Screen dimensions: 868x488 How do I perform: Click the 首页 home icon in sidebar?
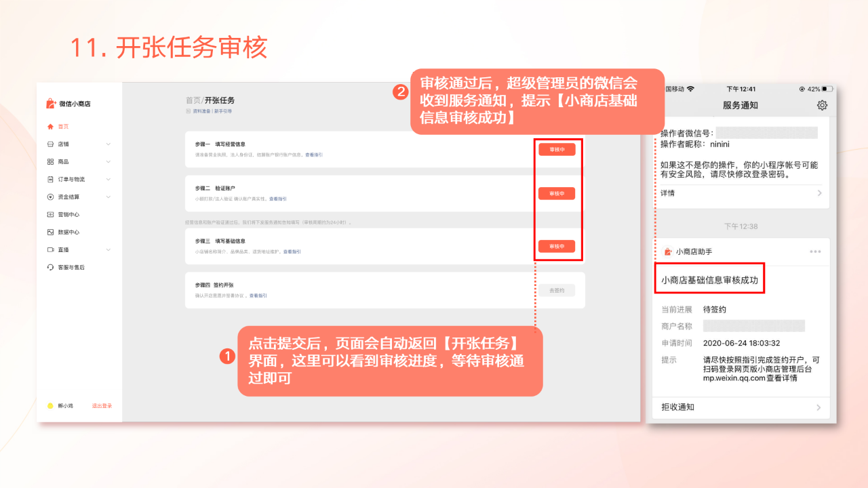click(x=50, y=127)
